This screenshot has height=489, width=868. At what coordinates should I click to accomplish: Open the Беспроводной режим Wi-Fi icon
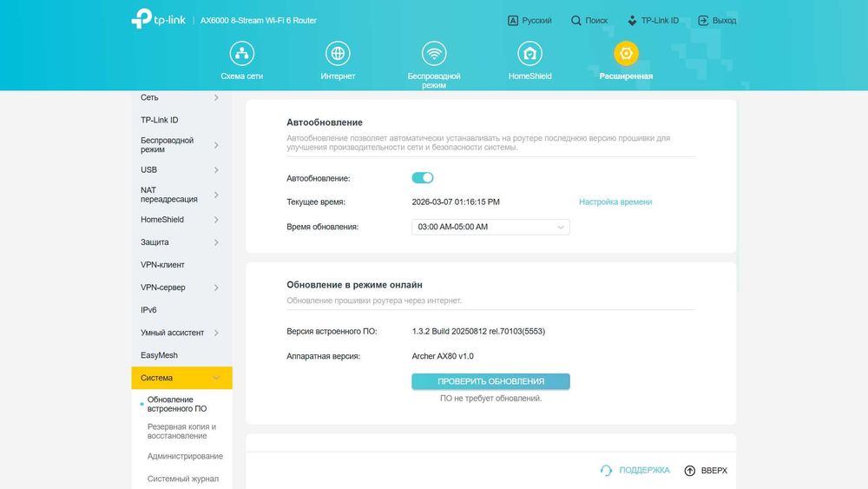(x=434, y=53)
